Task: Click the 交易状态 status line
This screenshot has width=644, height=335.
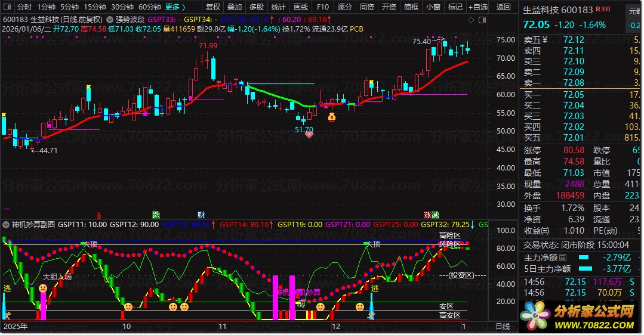Action: pos(576,245)
